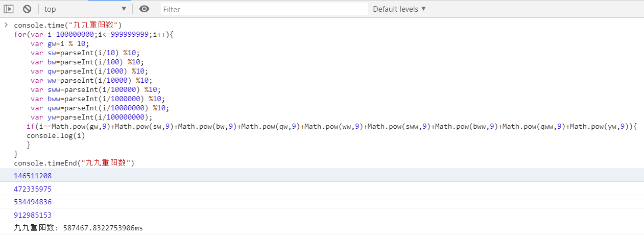
Task: Click the var yw declaration line
Action: pyautogui.click(x=91, y=117)
